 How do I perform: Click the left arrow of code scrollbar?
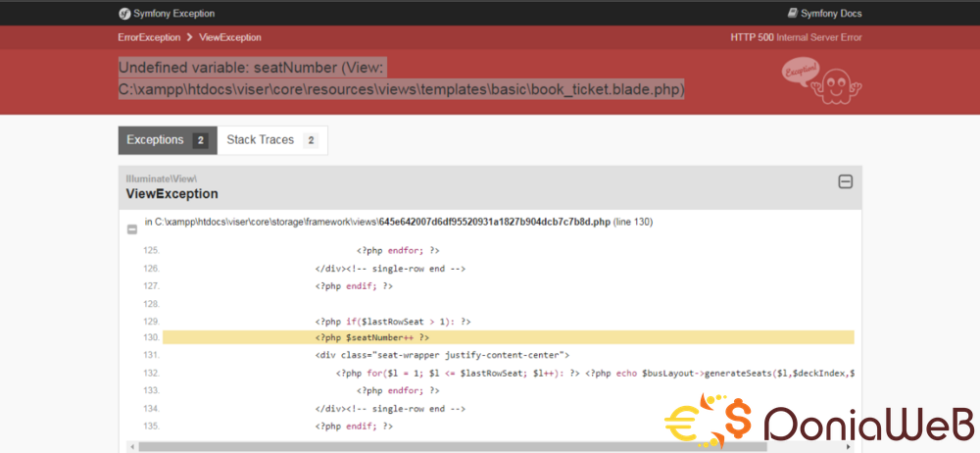(x=132, y=446)
